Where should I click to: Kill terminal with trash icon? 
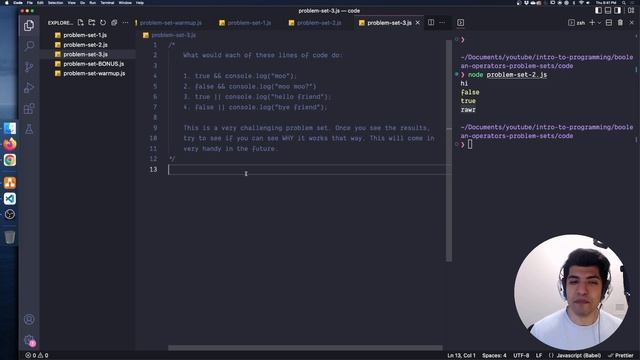click(x=620, y=22)
